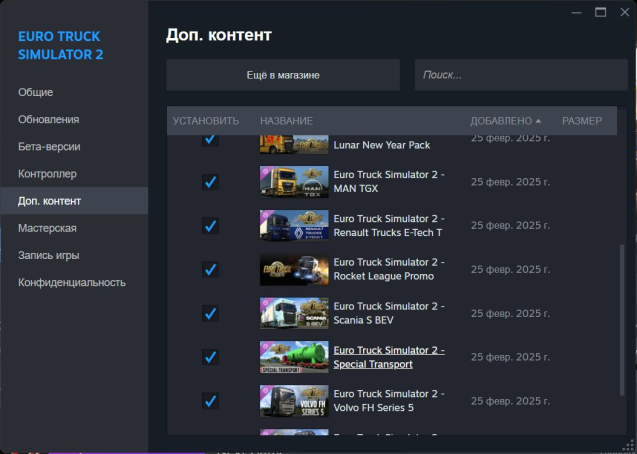Open the Конфиденциальность section

point(72,283)
